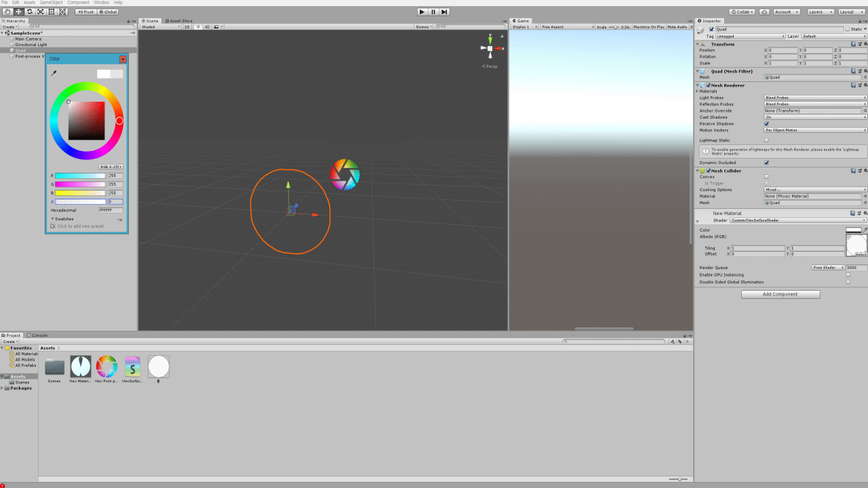Open the Assets menu
Viewport: 868px width, 488px height.
click(29, 3)
